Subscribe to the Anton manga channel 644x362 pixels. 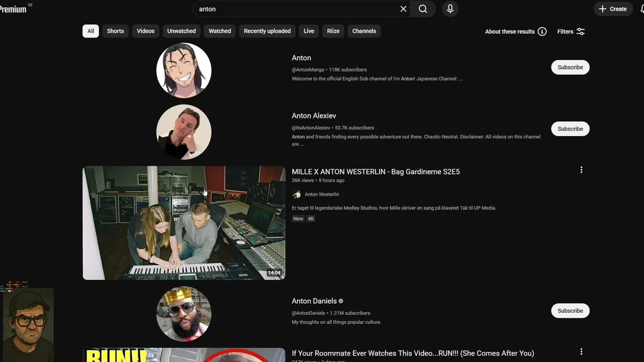tap(570, 67)
